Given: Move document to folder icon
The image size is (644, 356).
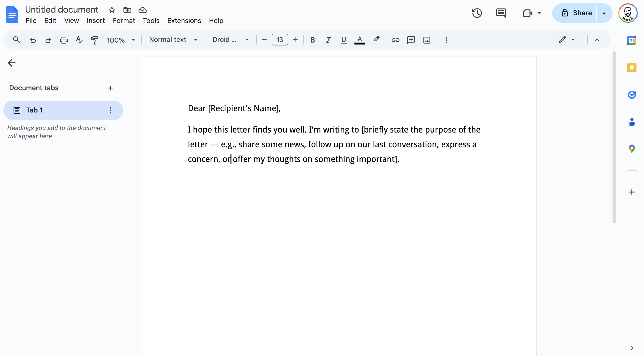Looking at the screenshot, I should click(127, 10).
